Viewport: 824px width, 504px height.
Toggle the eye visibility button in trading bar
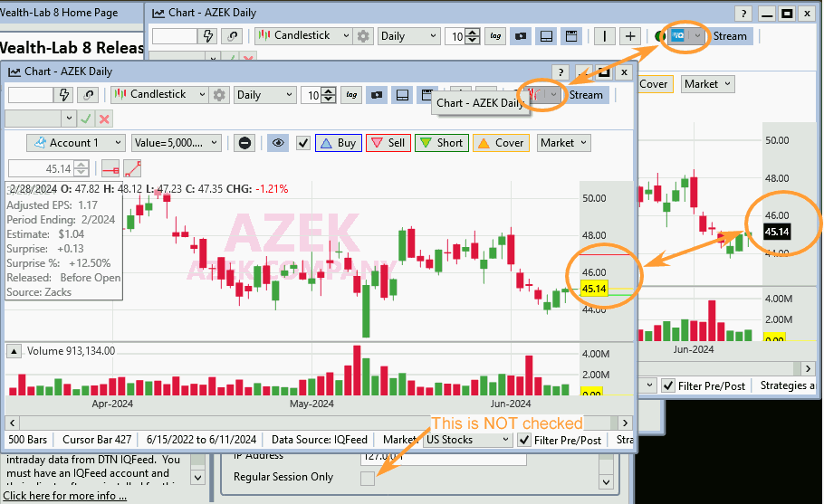click(278, 143)
